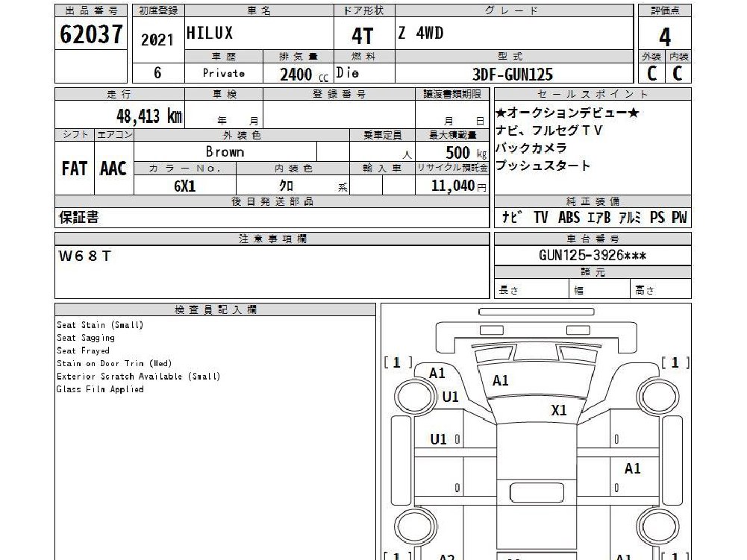The height and width of the screenshot is (560, 747).
Task: Click the A1 mark on the right door
Action: coord(633,468)
